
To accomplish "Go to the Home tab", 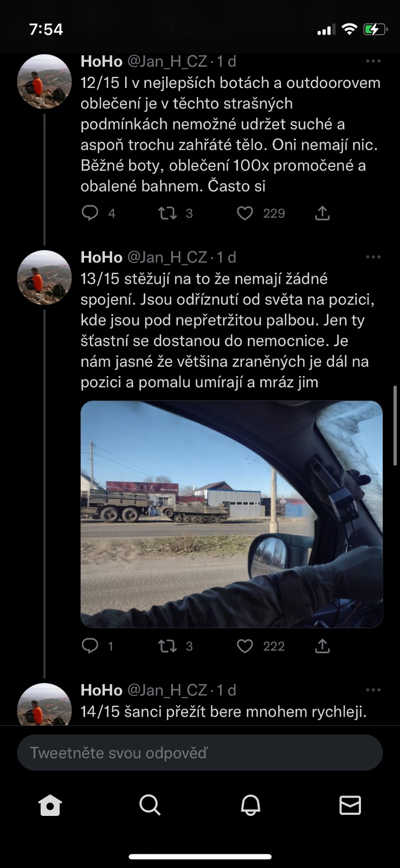I will 50,805.
